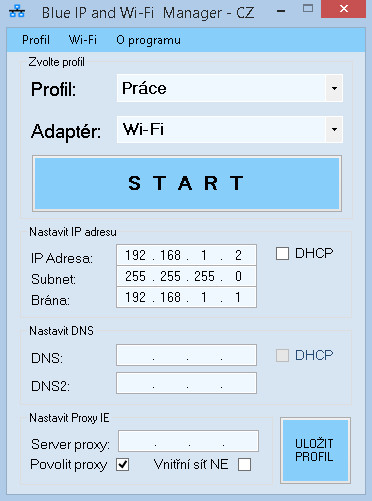
Task: Close the Blue IP Manager window
Action: click(344, 9)
